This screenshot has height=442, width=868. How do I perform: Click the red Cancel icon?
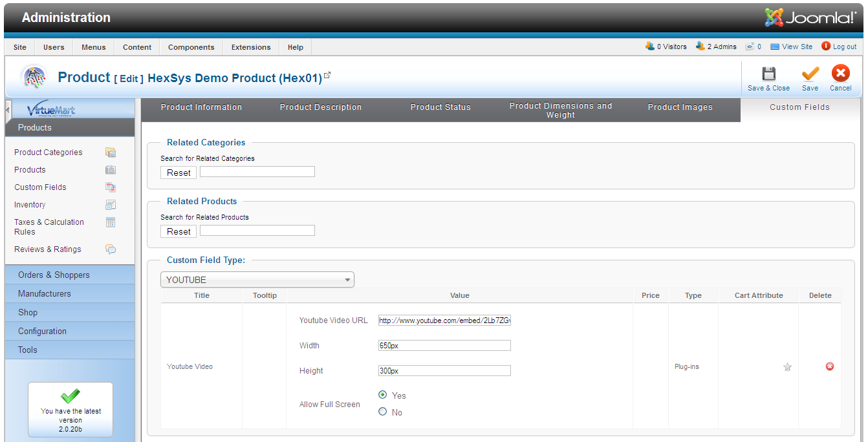pyautogui.click(x=840, y=74)
